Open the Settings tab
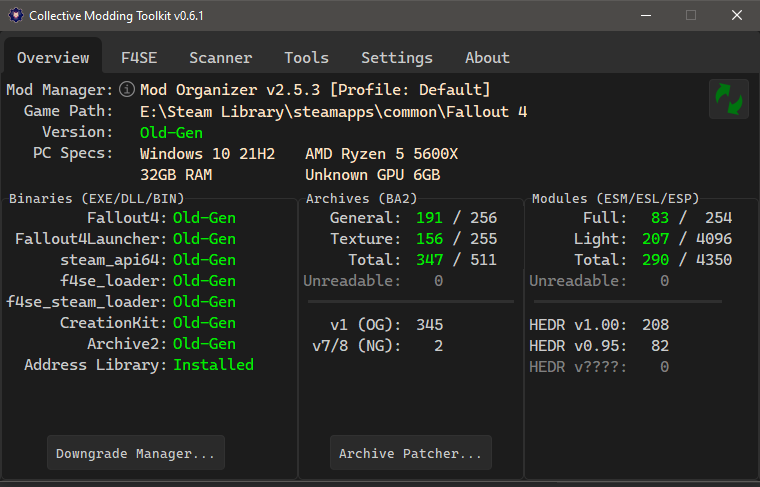The width and height of the screenshot is (760, 487). tap(397, 58)
